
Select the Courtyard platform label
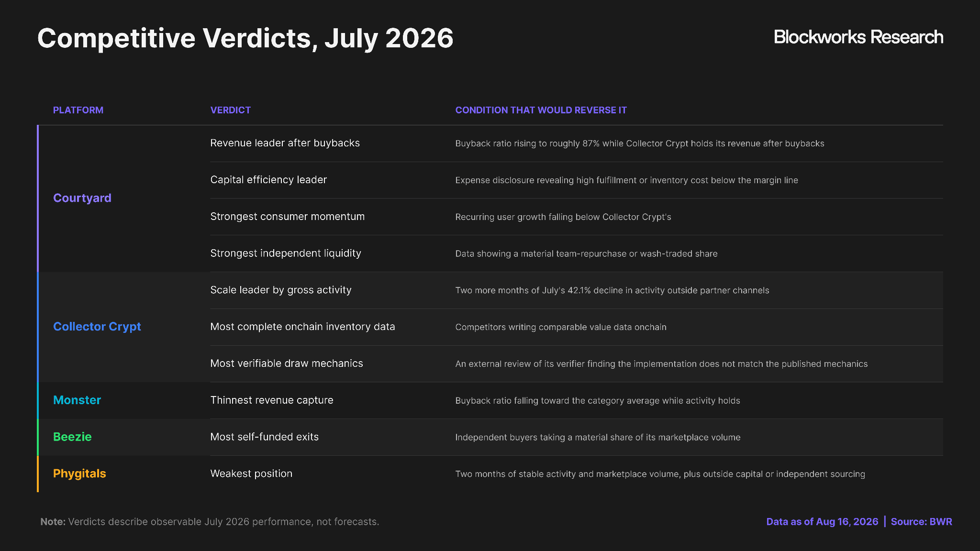82,198
